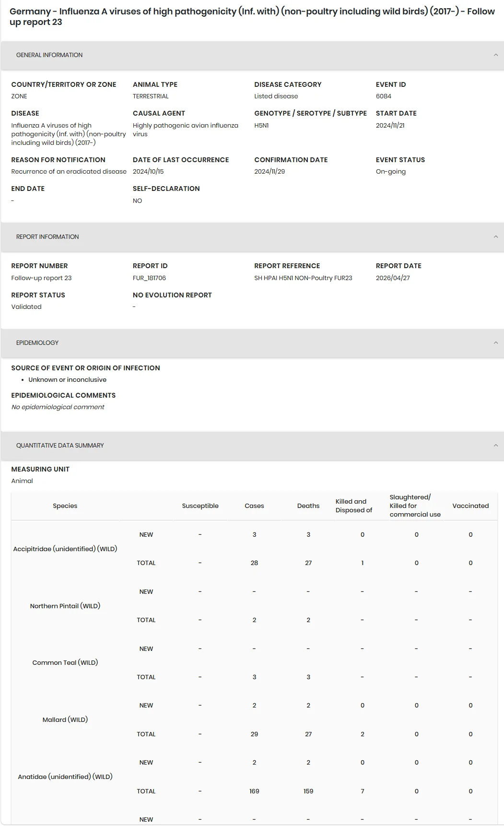Click Accipitridae (unidentified) (WILD) species row
504x826 pixels.
[65, 549]
